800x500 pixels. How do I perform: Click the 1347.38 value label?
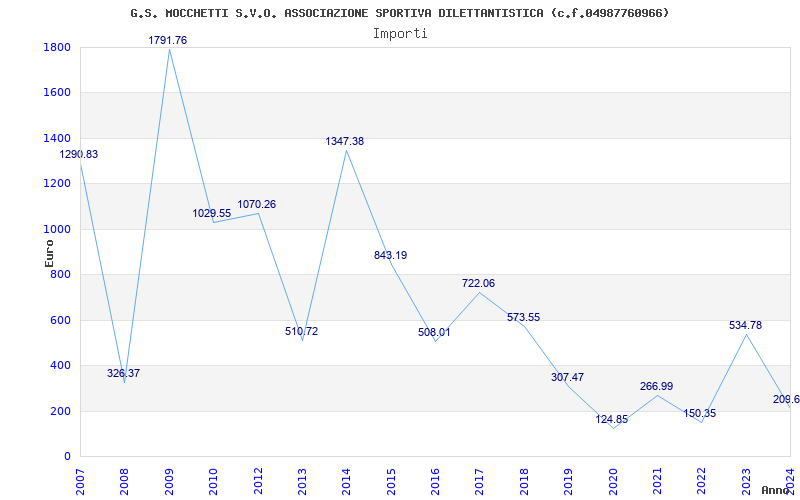point(345,141)
